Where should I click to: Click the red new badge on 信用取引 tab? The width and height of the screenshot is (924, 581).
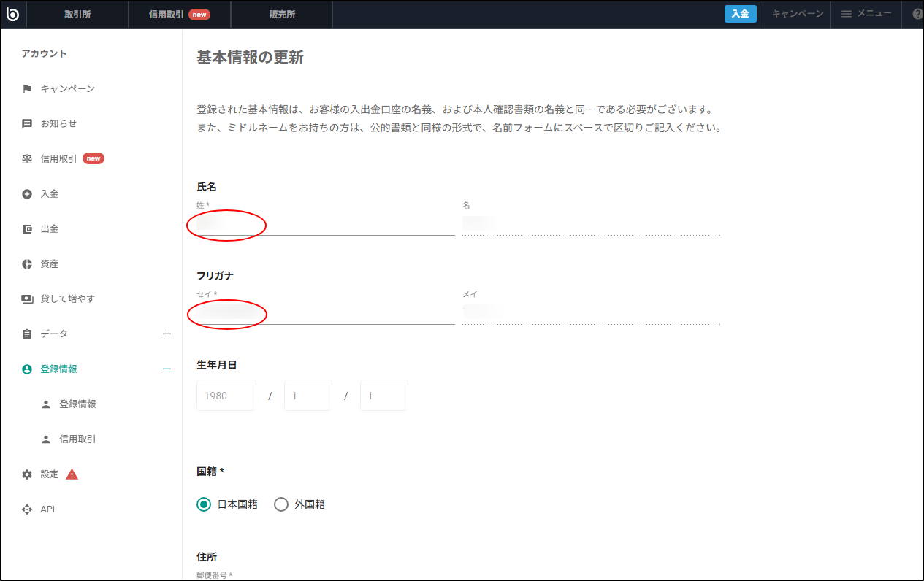click(x=199, y=15)
